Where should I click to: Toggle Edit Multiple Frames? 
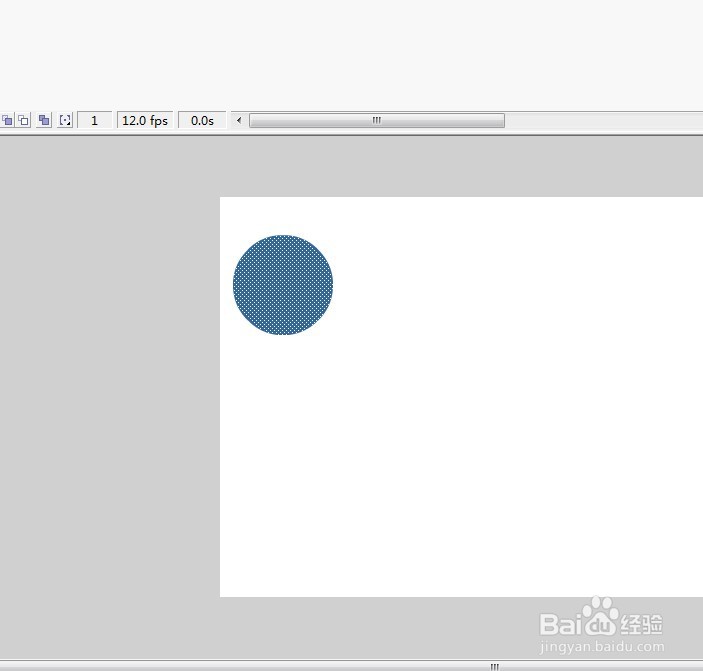44,120
